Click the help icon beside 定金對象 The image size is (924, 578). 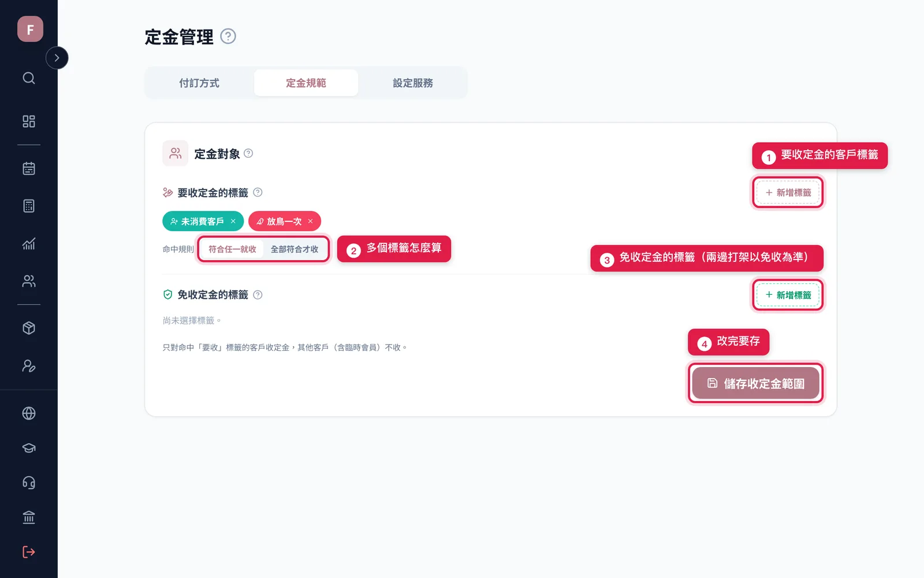pos(248,153)
